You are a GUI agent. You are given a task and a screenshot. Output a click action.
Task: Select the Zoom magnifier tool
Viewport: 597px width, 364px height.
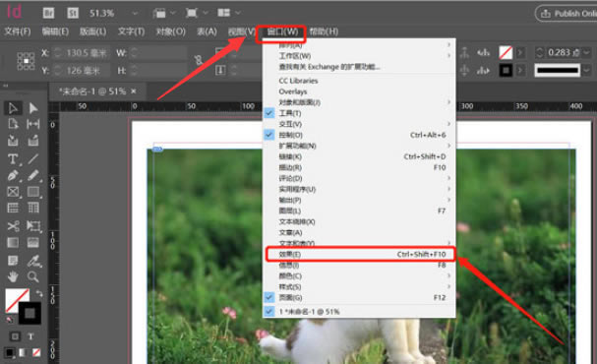tap(33, 276)
